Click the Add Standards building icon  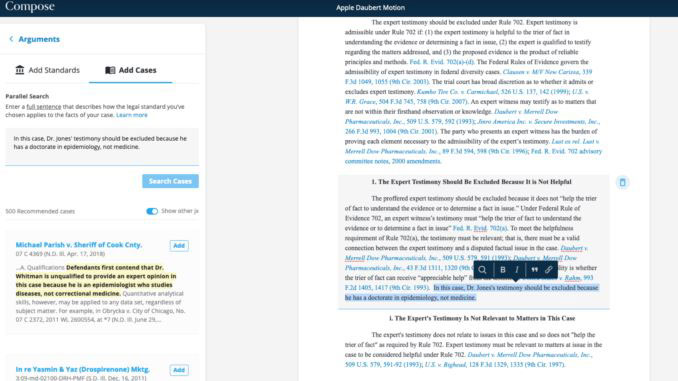pos(20,70)
